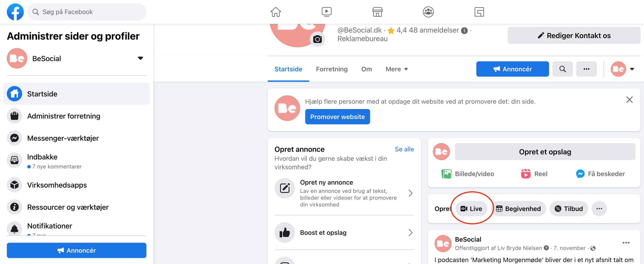Start a Live video

[x=471, y=209]
